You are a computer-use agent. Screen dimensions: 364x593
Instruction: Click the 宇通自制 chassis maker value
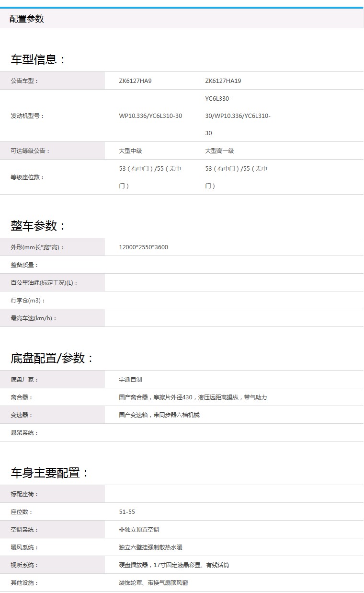tap(130, 380)
